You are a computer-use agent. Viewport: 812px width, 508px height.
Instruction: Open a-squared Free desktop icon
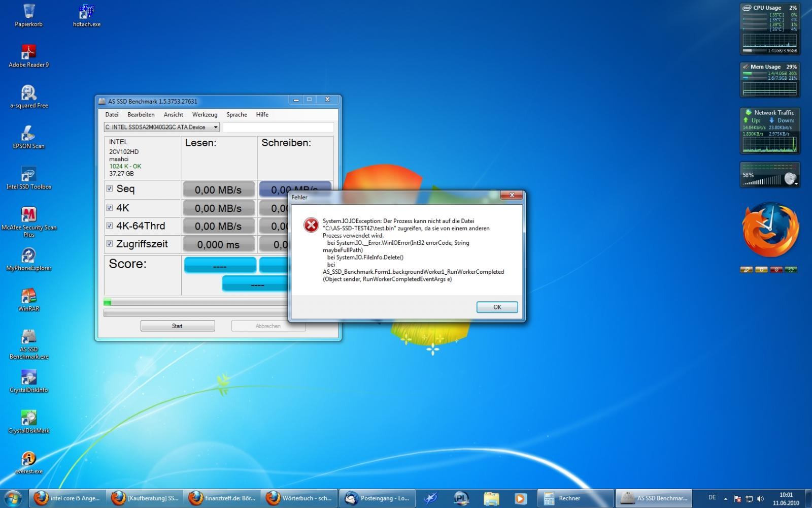tap(29, 97)
